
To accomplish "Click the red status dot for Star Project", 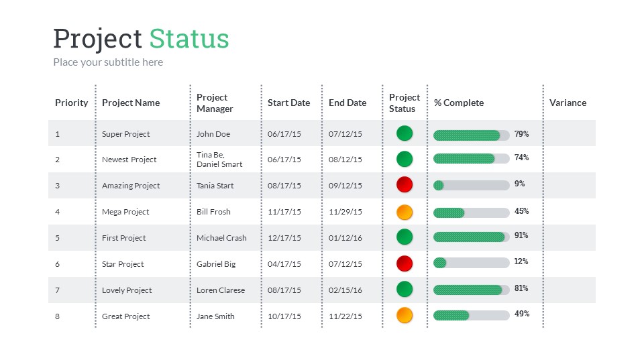I will tap(405, 263).
